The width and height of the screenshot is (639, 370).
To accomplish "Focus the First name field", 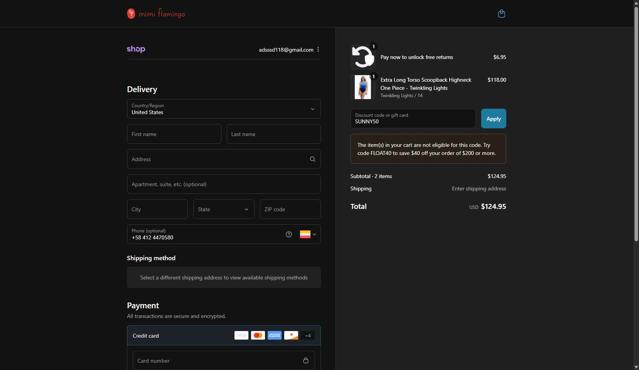I will point(174,134).
